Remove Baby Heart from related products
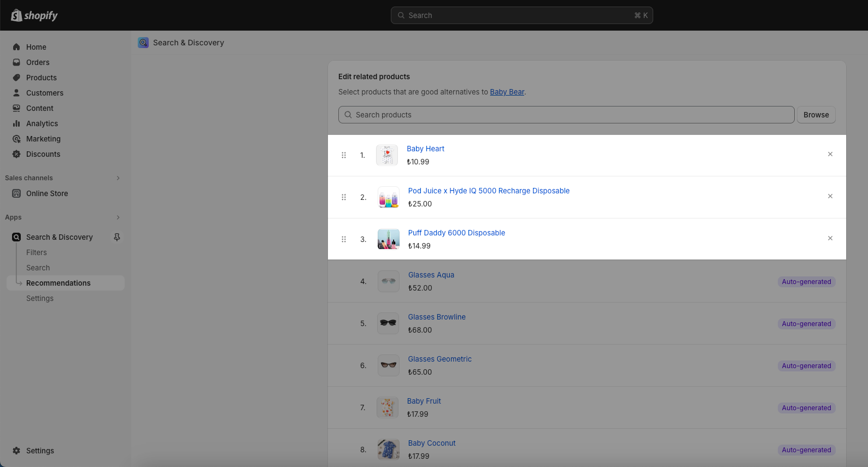The image size is (868, 467). tap(830, 154)
